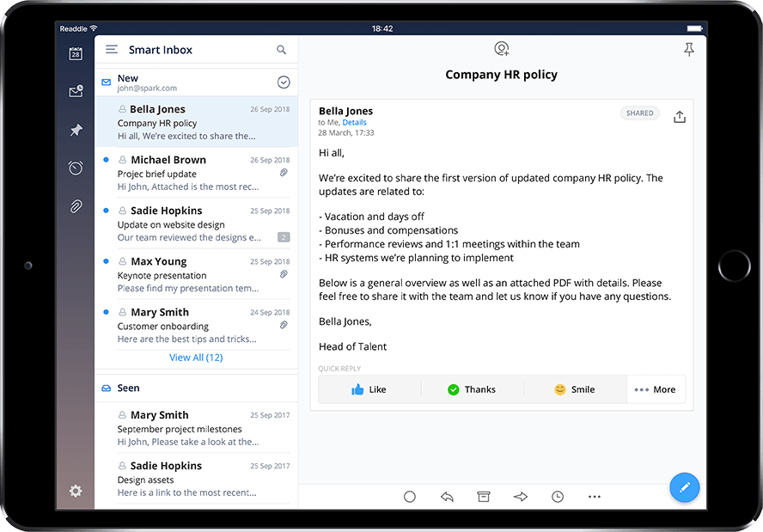Open search in the Smart Inbox
The width and height of the screenshot is (763, 532).
point(281,50)
